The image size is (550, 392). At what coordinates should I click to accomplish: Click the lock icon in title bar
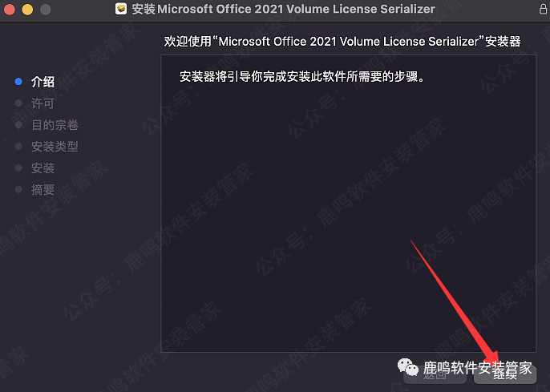(x=543, y=9)
